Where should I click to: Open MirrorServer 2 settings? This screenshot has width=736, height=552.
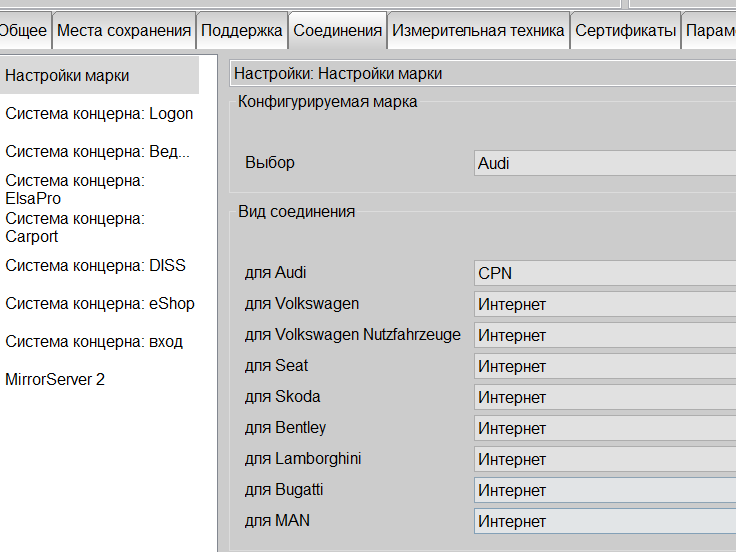(x=55, y=380)
